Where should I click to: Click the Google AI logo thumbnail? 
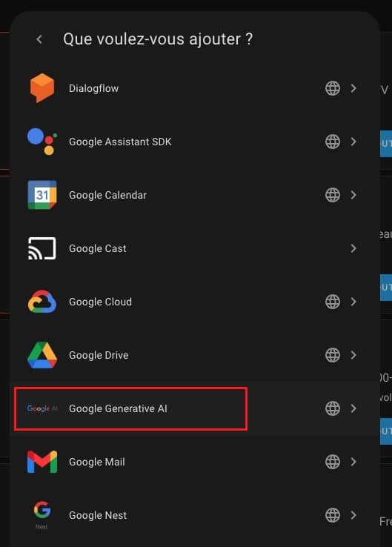pos(42,408)
